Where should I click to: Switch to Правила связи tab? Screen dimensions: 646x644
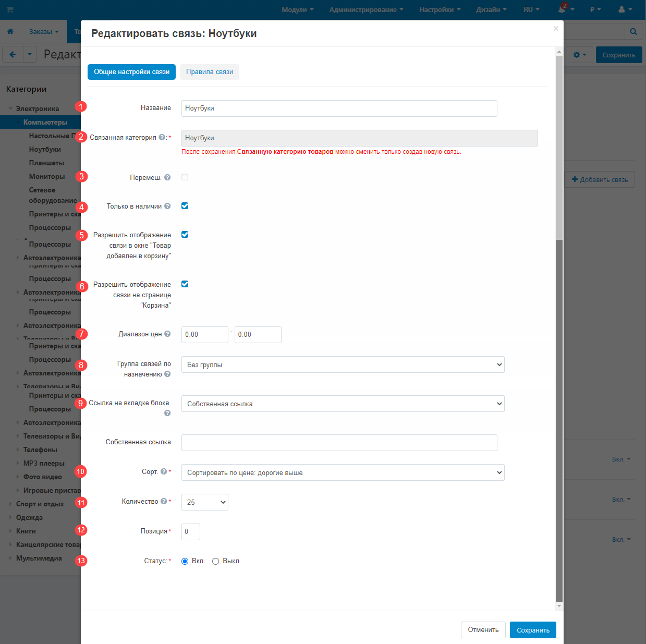(210, 72)
